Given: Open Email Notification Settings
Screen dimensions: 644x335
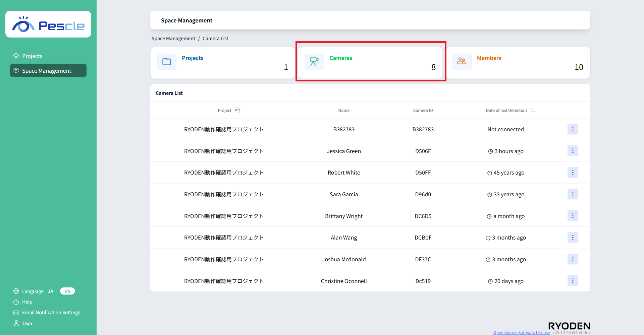Looking at the screenshot, I should [51, 313].
